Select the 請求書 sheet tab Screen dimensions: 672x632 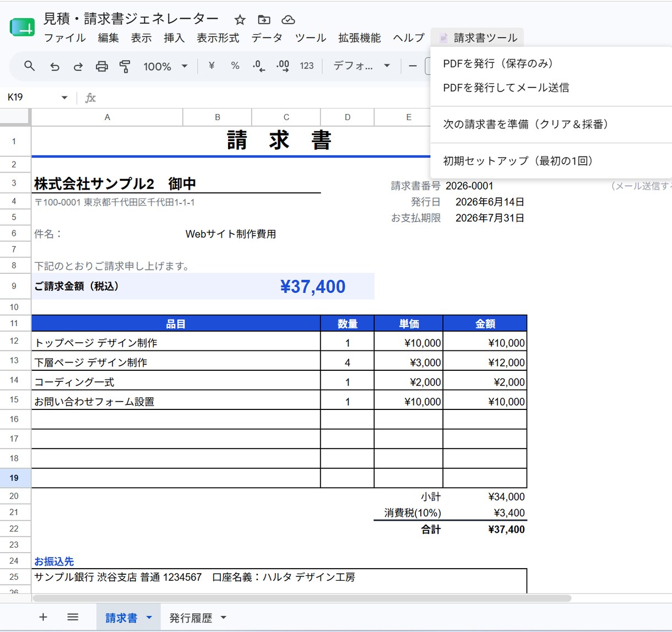pos(121,618)
